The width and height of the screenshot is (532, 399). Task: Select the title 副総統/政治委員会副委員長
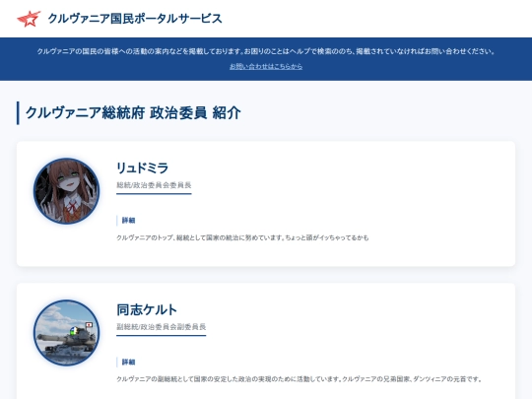tap(162, 327)
